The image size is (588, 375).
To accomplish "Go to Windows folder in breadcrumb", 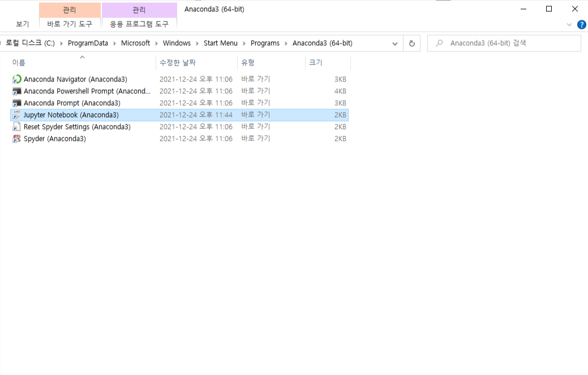I will tap(177, 43).
